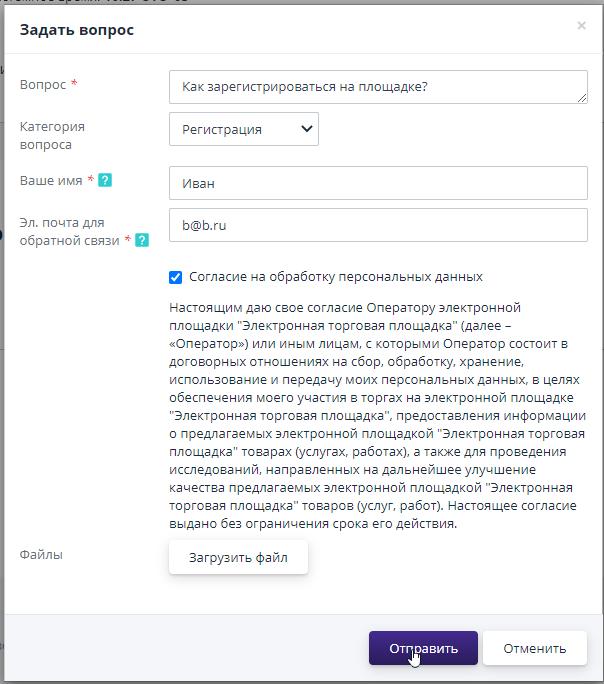This screenshot has width=604, height=684.
Task: Click the "Файлы" label
Action: 41,554
